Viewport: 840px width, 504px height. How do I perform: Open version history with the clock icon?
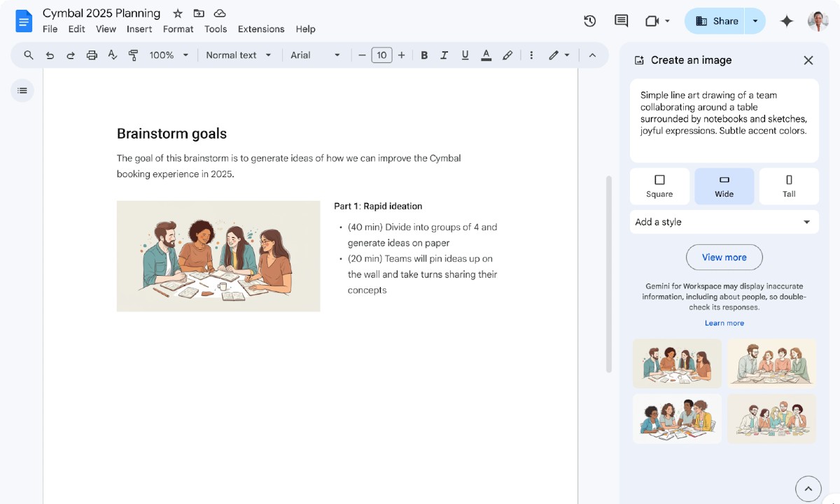point(589,21)
